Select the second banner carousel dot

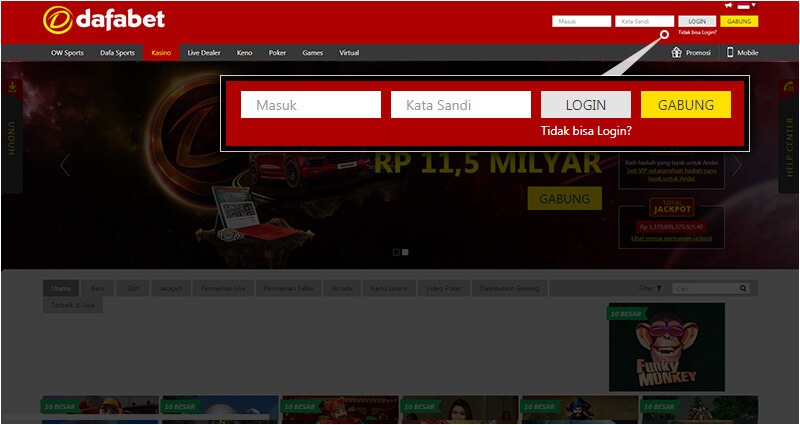pos(405,252)
